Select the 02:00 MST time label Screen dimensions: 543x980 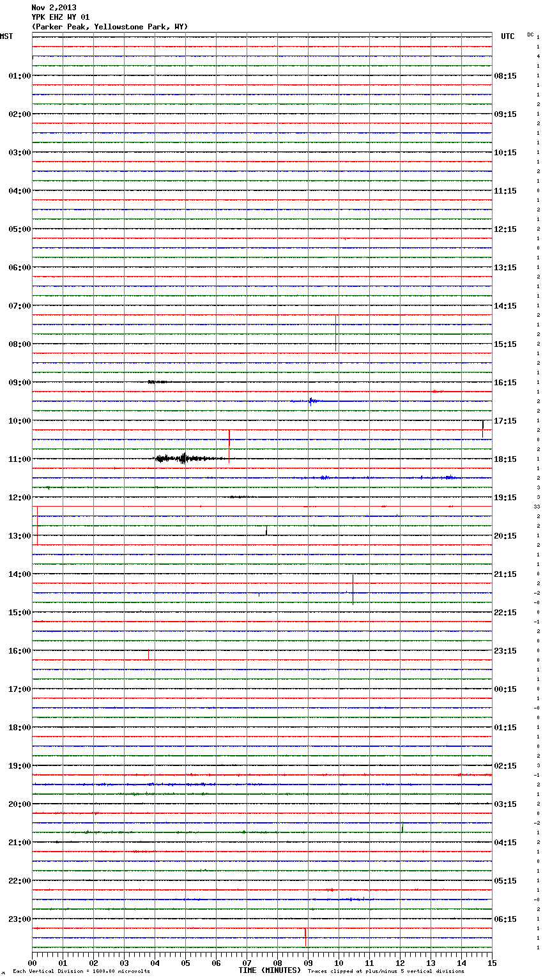click(x=20, y=114)
